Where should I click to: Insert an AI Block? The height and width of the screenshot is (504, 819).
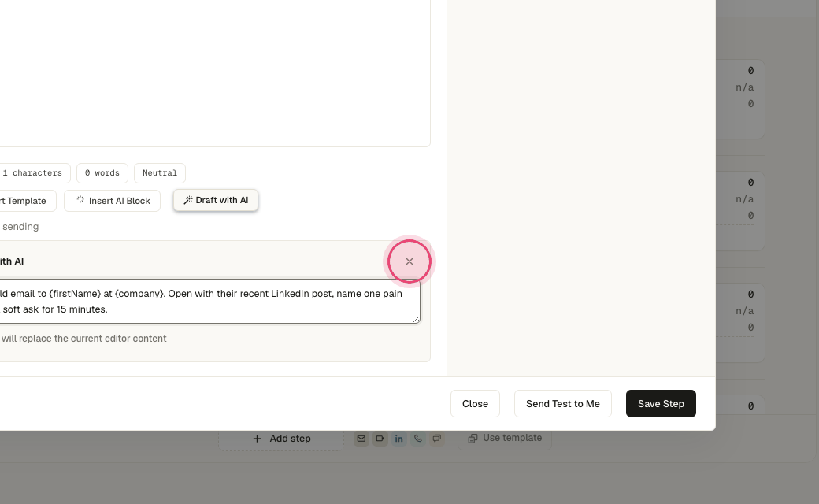113,201
